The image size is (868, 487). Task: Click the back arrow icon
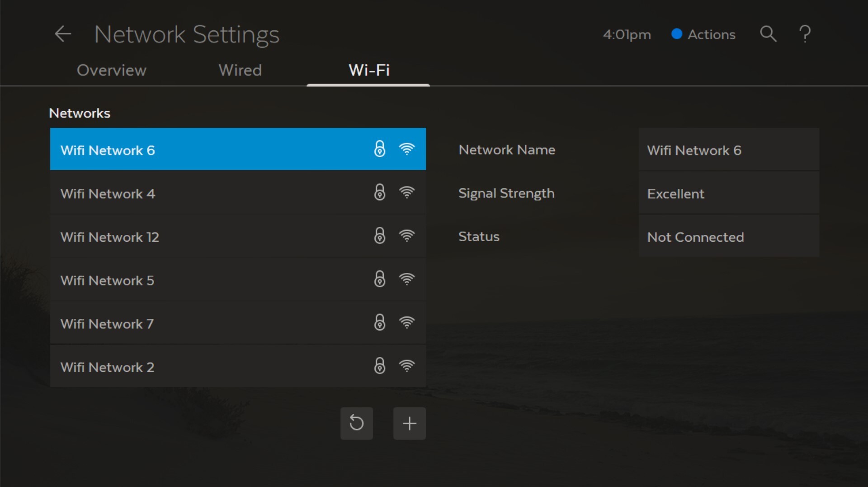[x=63, y=34]
